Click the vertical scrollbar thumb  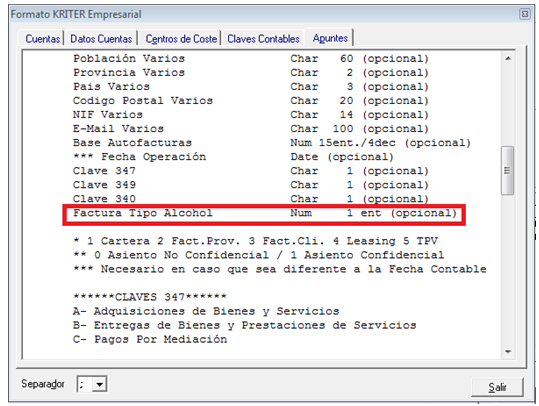[x=507, y=171]
